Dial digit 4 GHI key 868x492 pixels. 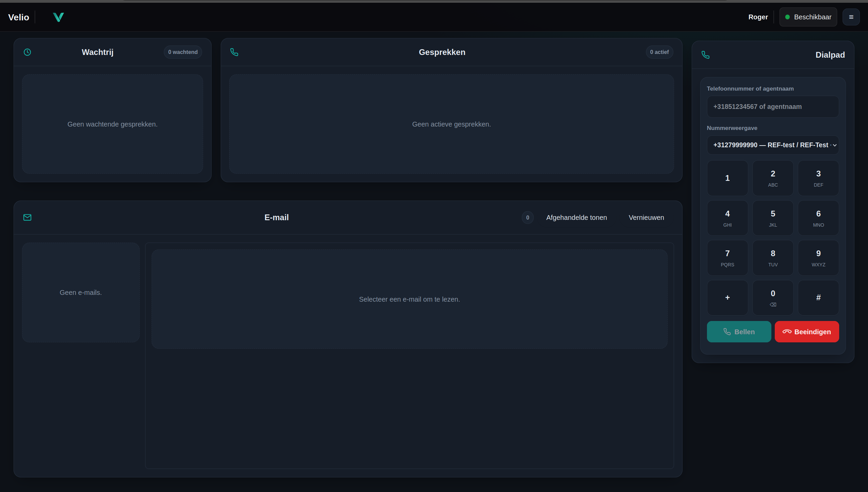[x=728, y=218]
